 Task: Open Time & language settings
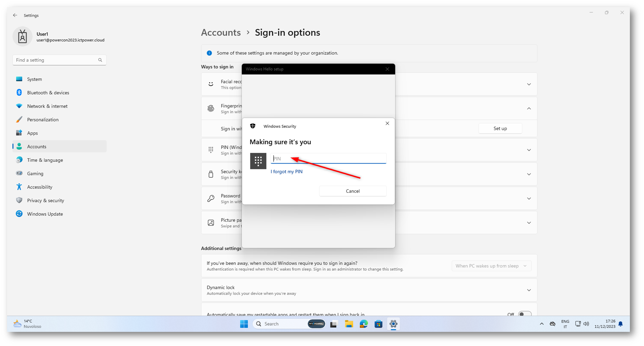[x=59, y=160]
